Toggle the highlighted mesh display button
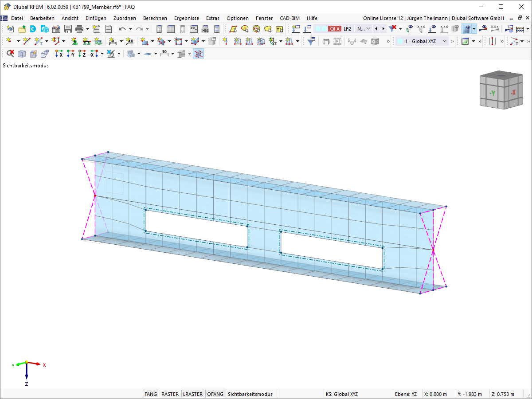The image size is (532, 399). [x=198, y=54]
